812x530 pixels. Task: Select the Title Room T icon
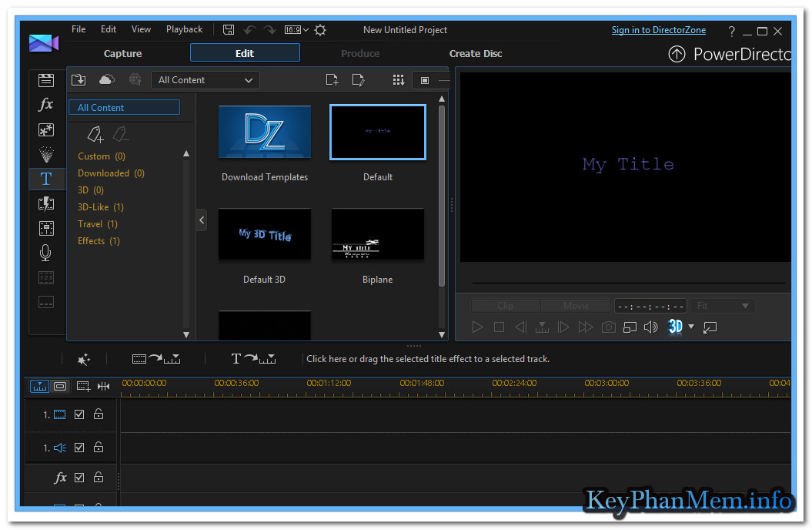[46, 179]
